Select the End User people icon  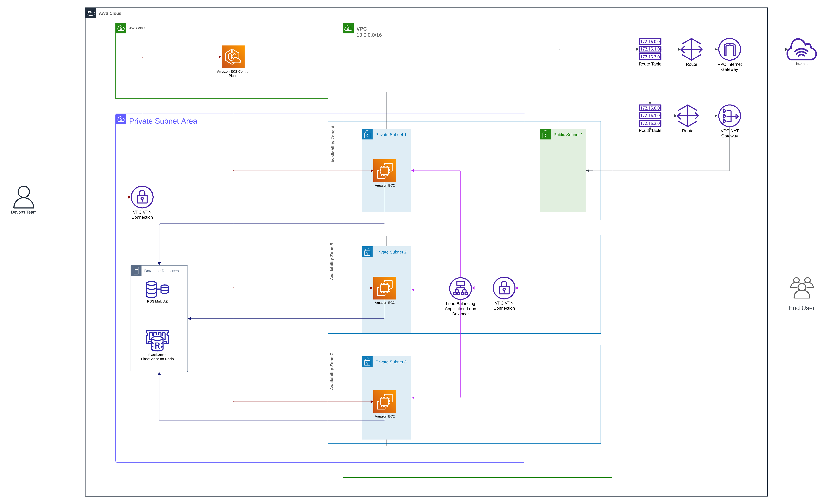click(x=802, y=288)
